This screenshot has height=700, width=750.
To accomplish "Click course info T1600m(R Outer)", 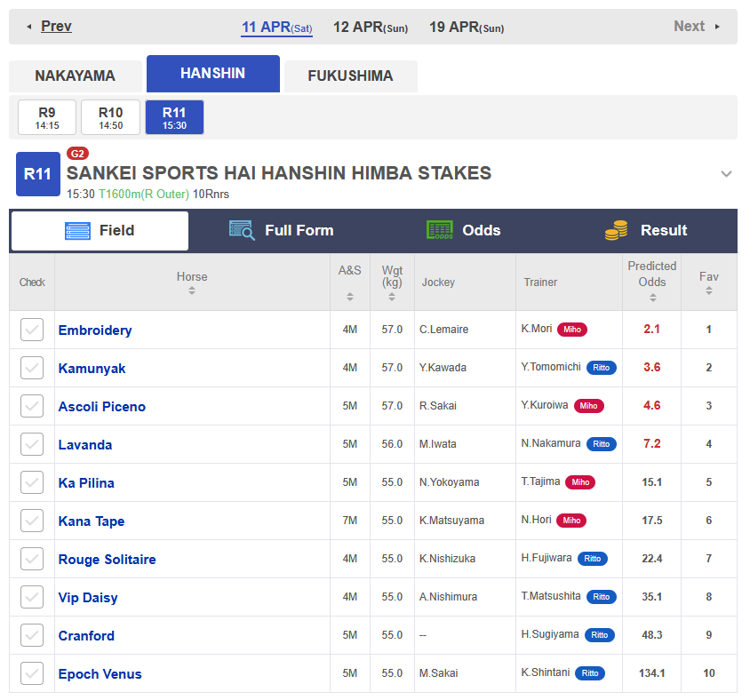I will [x=144, y=195].
